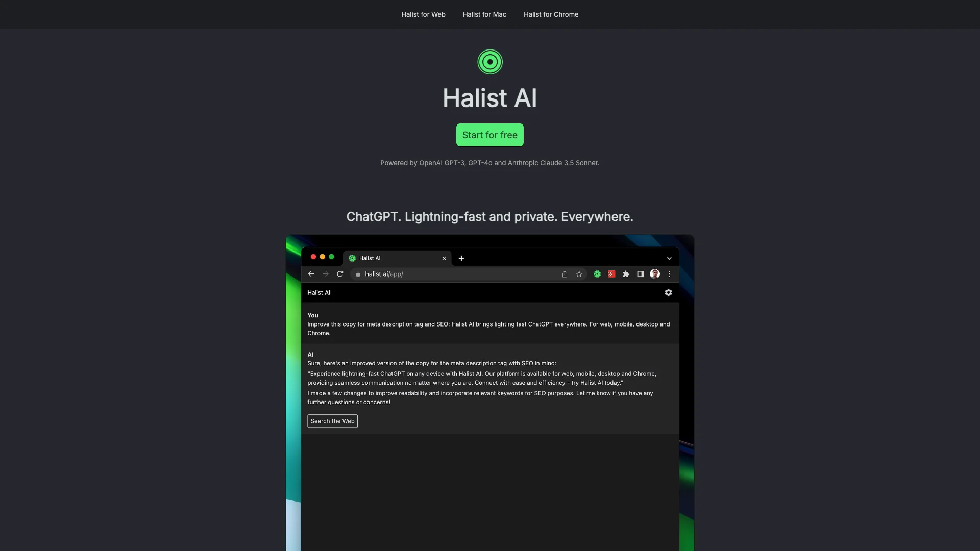Click the browser extensions puzzle icon

pyautogui.click(x=626, y=274)
